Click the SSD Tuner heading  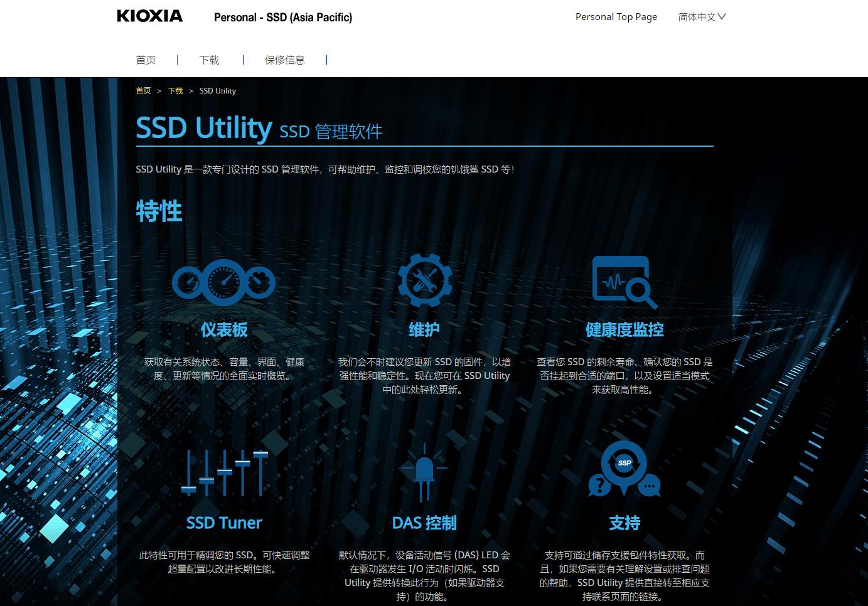(224, 523)
